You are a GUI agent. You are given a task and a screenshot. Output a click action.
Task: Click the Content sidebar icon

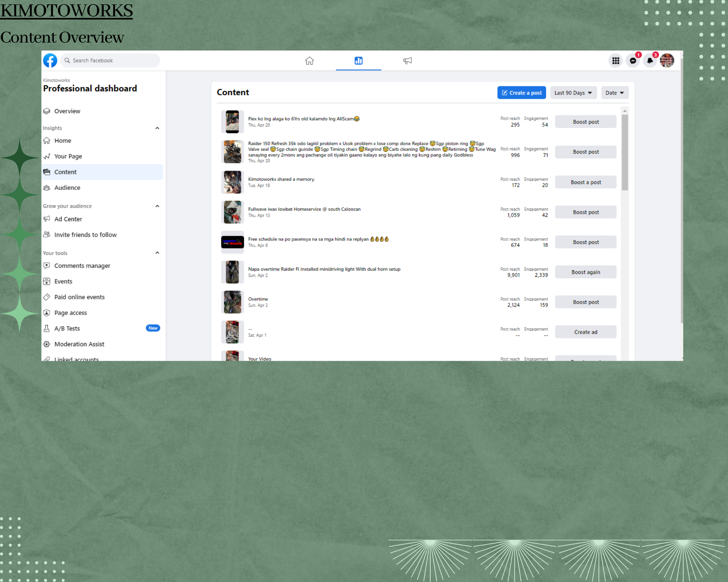[47, 172]
